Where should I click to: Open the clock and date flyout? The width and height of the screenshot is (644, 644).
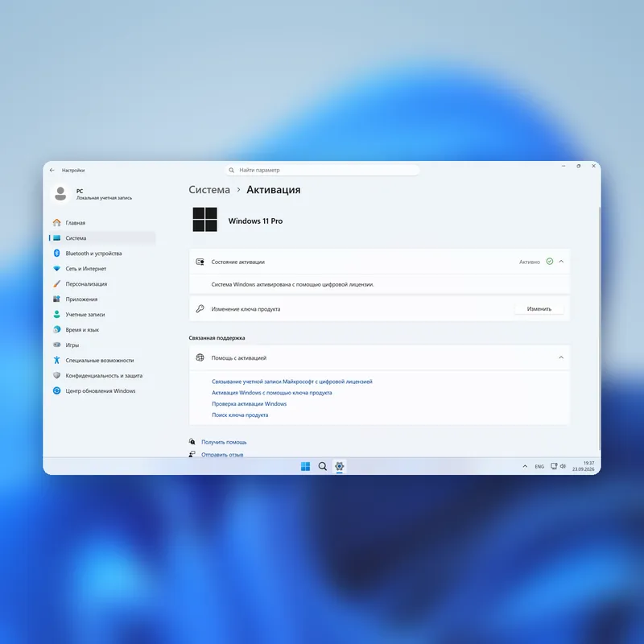583,466
